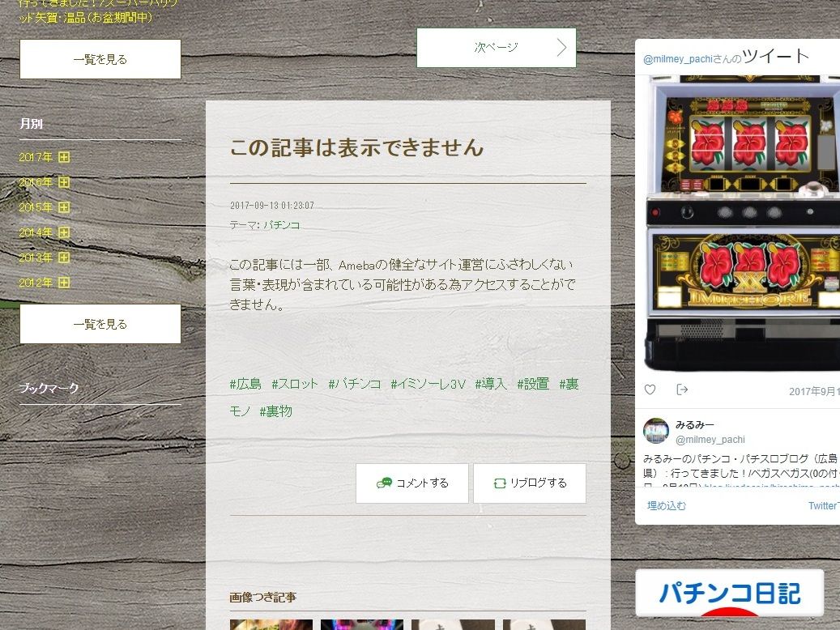The height and width of the screenshot is (630, 840).
Task: Open the slot machine tweet image
Action: coord(742,223)
